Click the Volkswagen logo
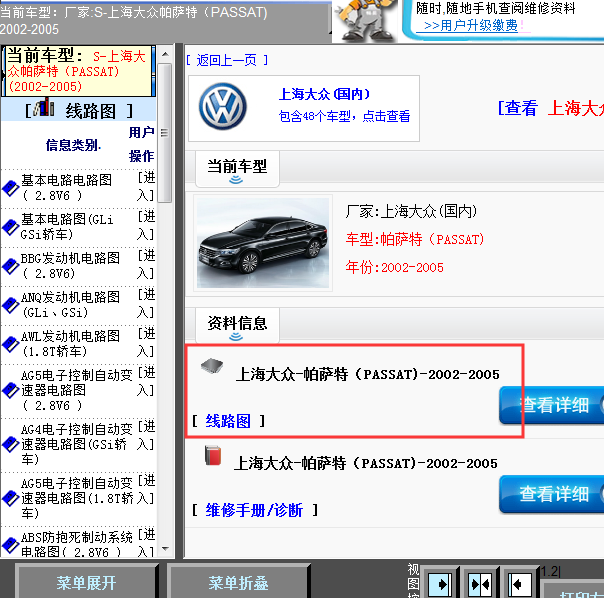The image size is (604, 598). click(x=223, y=106)
